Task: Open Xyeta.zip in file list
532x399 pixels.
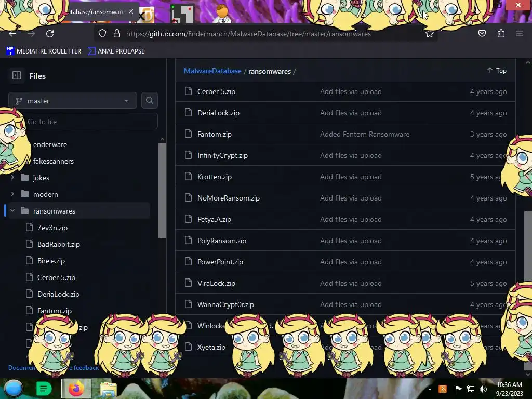Action: pyautogui.click(x=211, y=347)
